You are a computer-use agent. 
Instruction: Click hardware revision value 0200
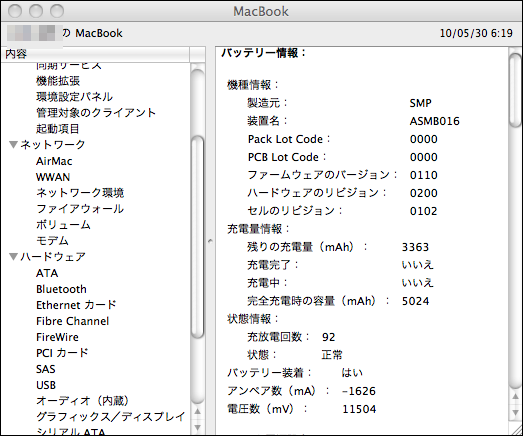(424, 193)
